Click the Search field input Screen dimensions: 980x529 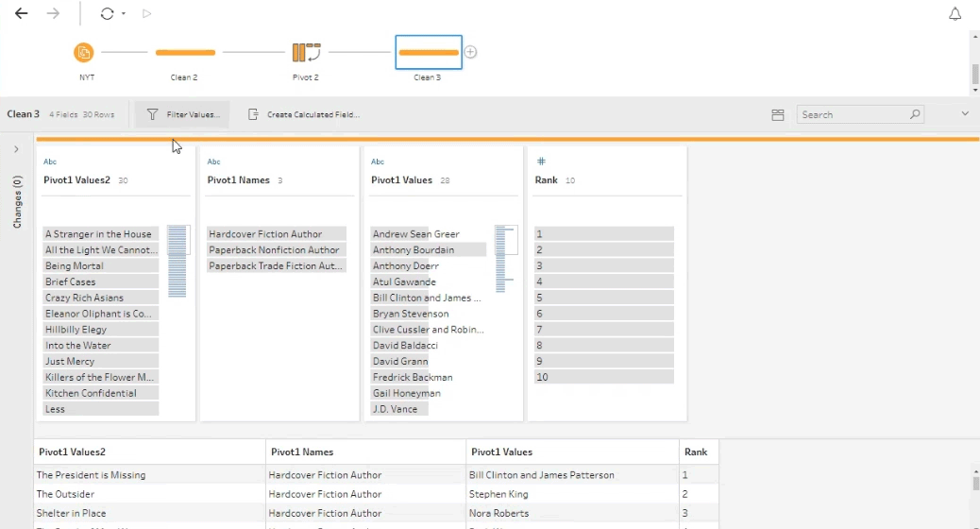tap(853, 115)
